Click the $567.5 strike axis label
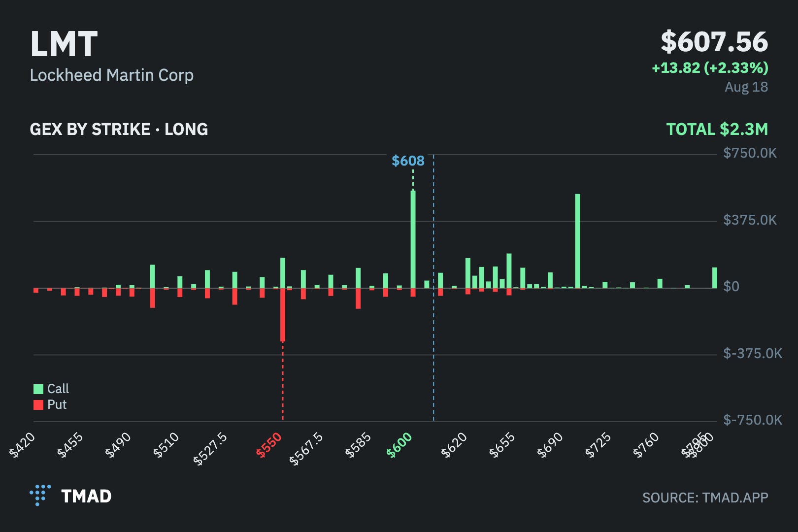 pos(306,448)
